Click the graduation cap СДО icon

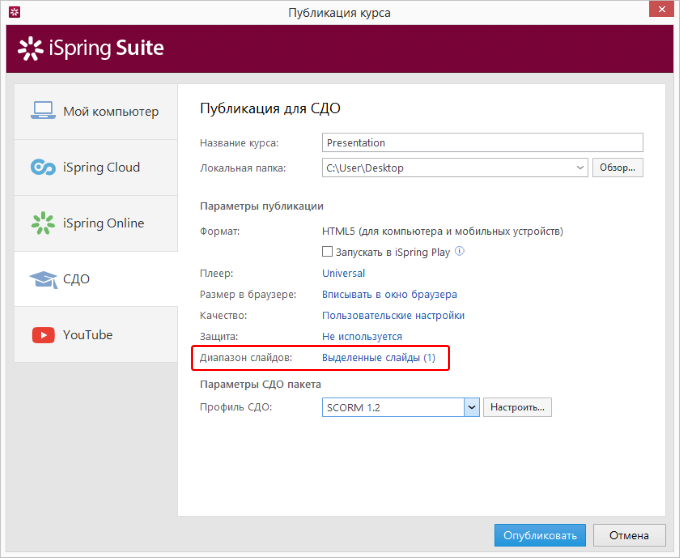[x=43, y=279]
